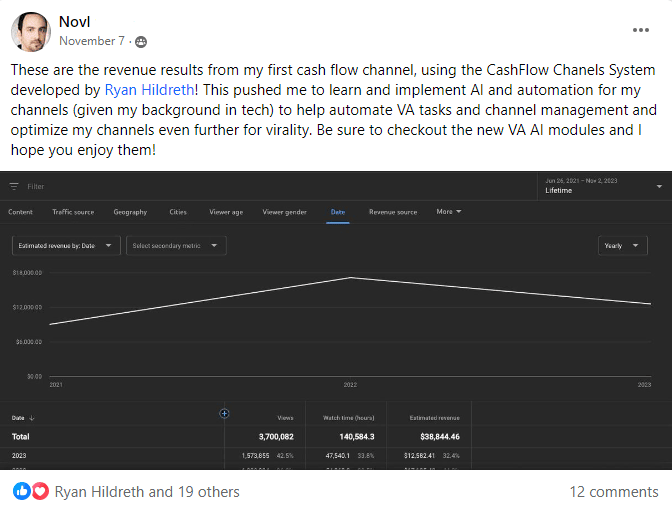
Task: Expand the More tab menu
Action: pos(449,212)
